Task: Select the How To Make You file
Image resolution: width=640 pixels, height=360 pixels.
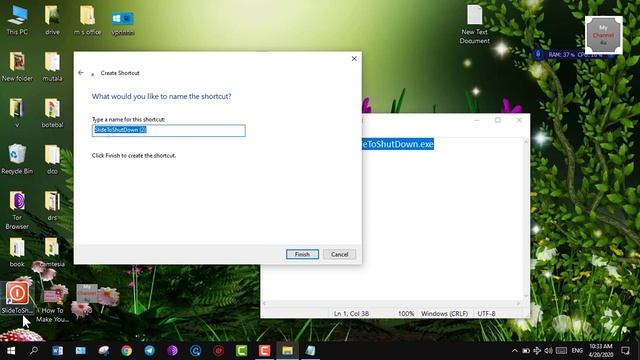Action: pyautogui.click(x=52, y=304)
